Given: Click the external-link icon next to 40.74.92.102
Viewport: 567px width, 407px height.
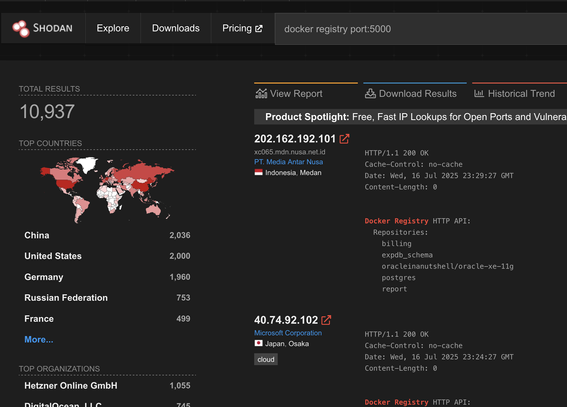Looking at the screenshot, I should (x=326, y=320).
